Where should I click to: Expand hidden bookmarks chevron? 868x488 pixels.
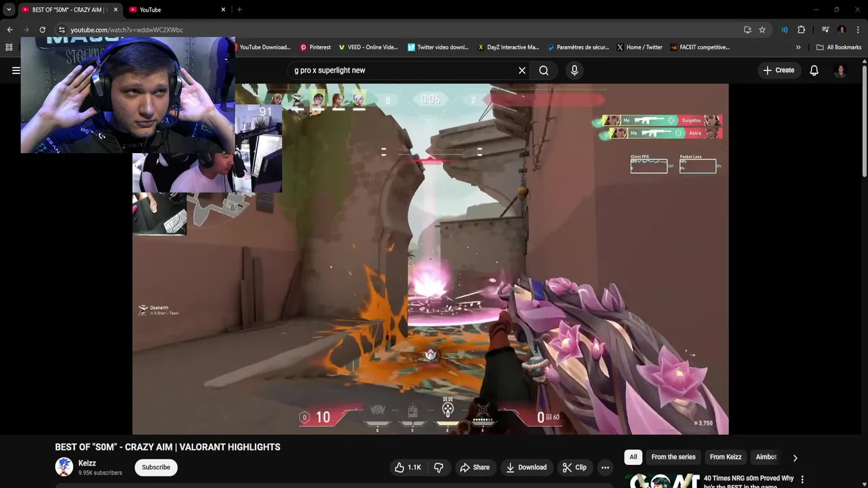pos(798,47)
